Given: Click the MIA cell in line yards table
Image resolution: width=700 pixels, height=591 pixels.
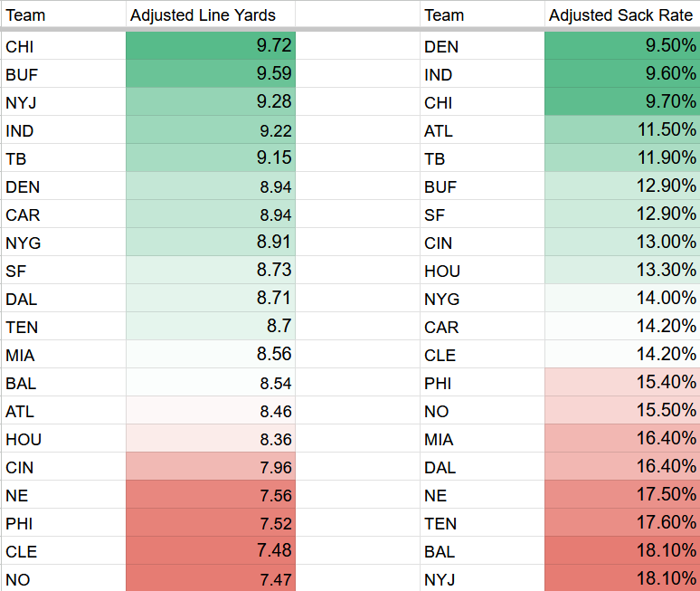Looking at the screenshot, I should click(x=63, y=355).
